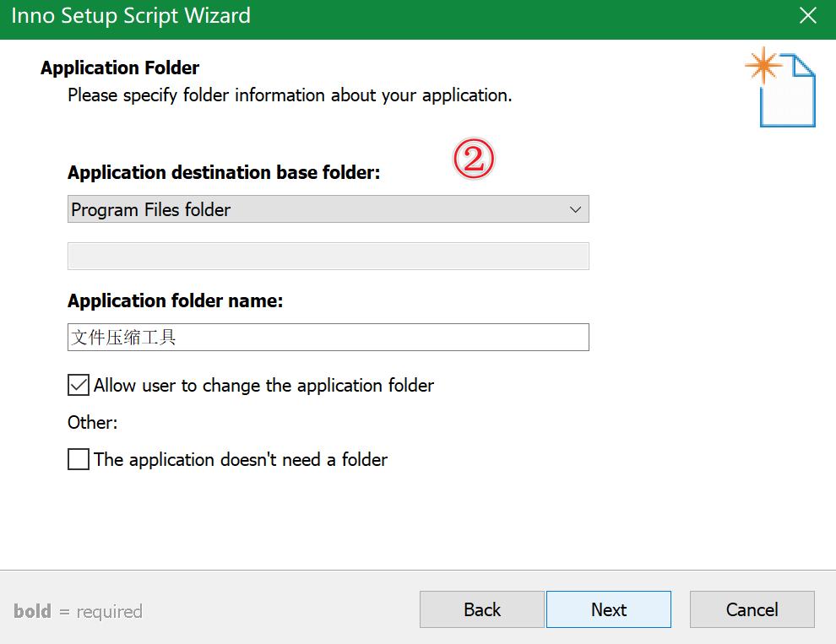
Task: Cancel the Inno Setup Script Wizard
Action: click(752, 609)
